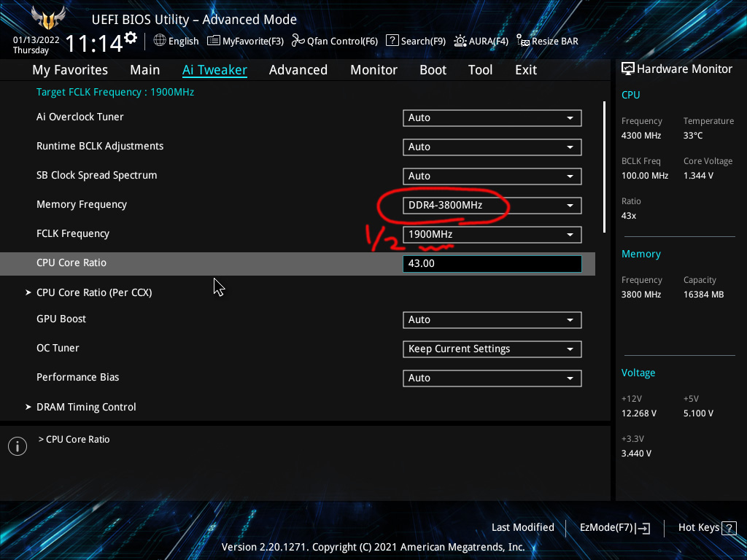This screenshot has height=560, width=747.
Task: Click the info icon in help panel
Action: (18, 446)
